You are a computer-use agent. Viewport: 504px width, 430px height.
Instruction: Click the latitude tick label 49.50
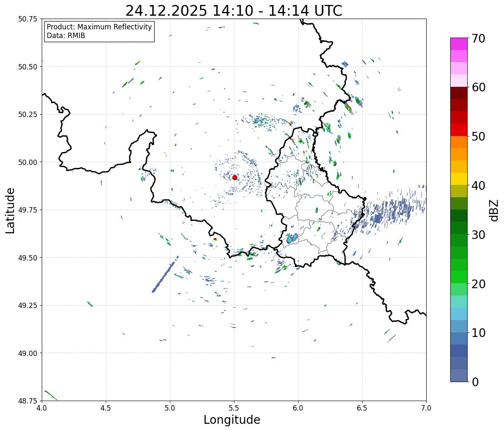[x=28, y=258]
